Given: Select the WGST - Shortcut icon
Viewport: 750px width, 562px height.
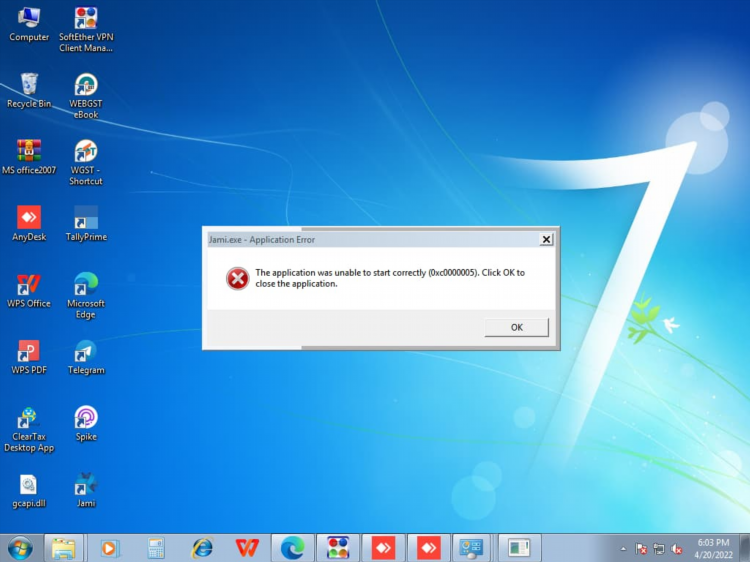Looking at the screenshot, I should 86,163.
